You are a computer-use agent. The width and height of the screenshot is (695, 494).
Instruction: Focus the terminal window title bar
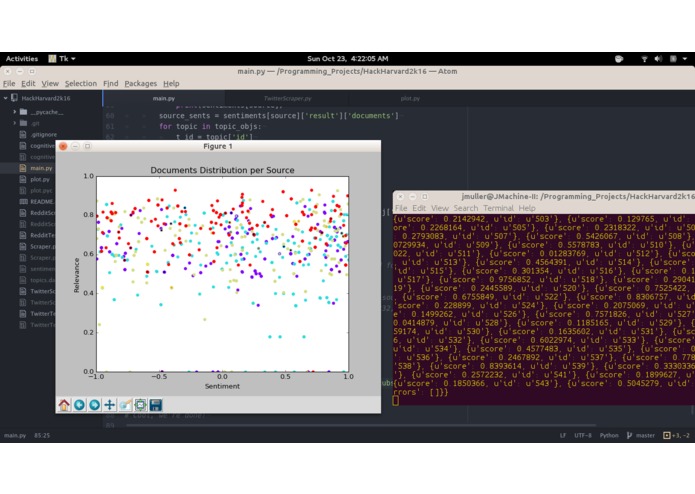[544, 196]
